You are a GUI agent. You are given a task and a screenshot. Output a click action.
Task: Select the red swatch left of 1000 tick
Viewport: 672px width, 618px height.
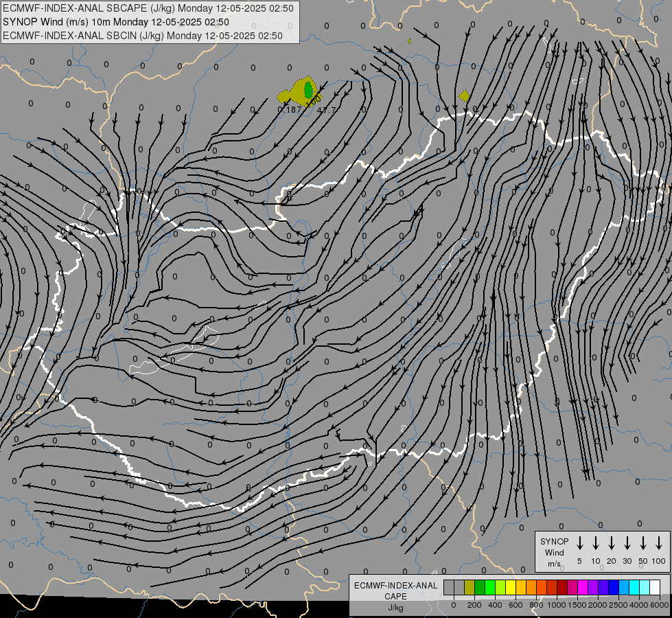(x=552, y=587)
